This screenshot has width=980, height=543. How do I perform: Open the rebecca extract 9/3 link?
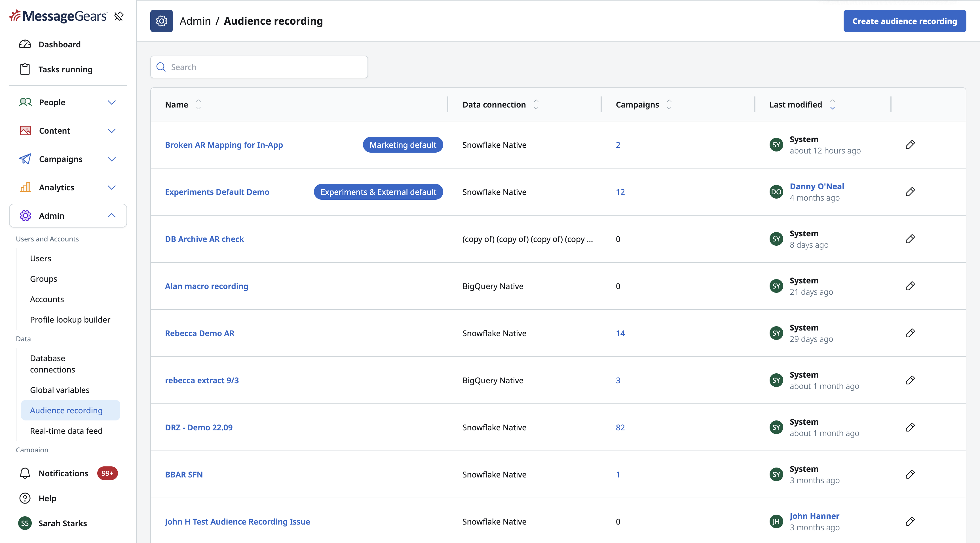(202, 380)
